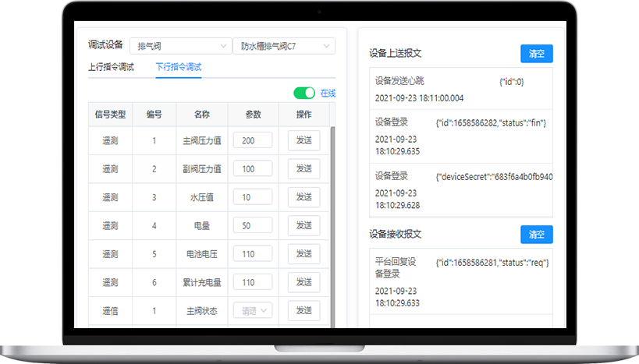Focus 累计充电量 parameter field with 110
This screenshot has width=639, height=364.
click(253, 282)
